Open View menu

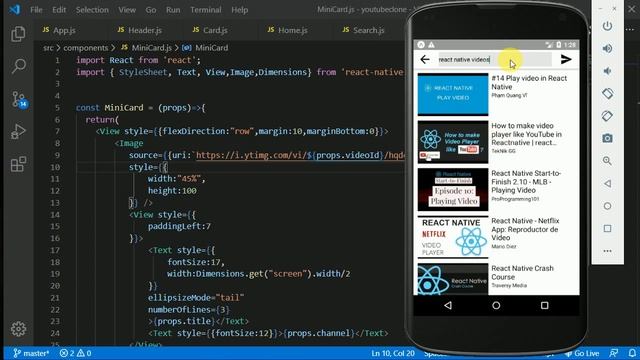click(x=127, y=10)
